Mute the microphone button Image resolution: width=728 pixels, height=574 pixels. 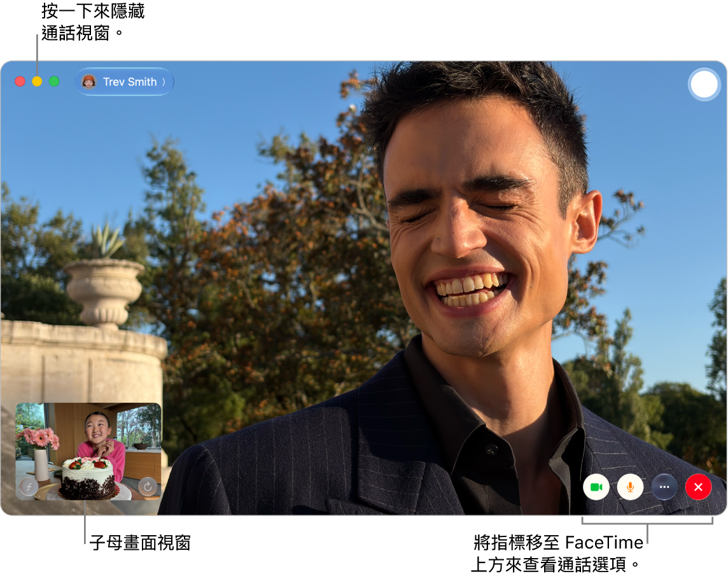coord(630,487)
